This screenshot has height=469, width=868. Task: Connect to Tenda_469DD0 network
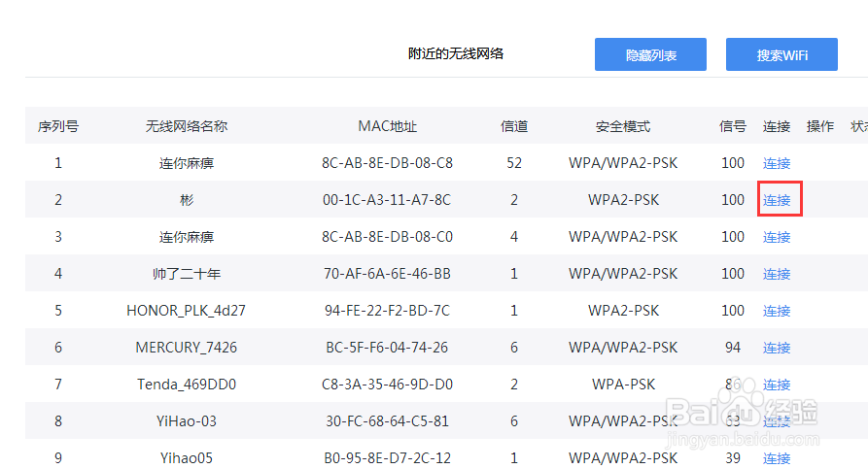pos(777,385)
